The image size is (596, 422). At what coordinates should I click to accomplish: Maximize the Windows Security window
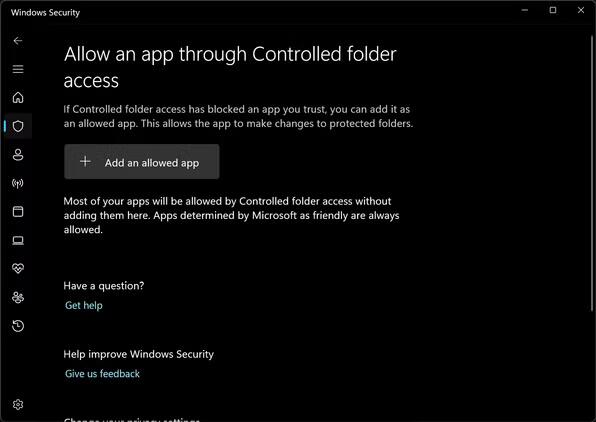[x=553, y=10]
